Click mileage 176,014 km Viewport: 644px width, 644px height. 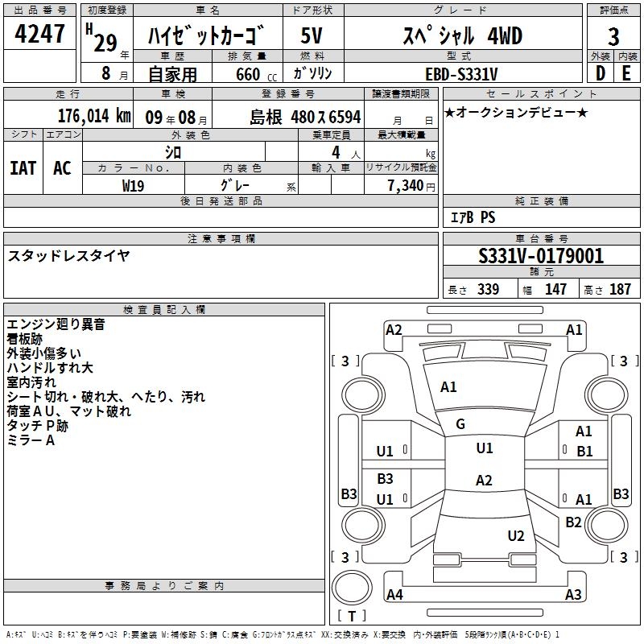coord(94,115)
